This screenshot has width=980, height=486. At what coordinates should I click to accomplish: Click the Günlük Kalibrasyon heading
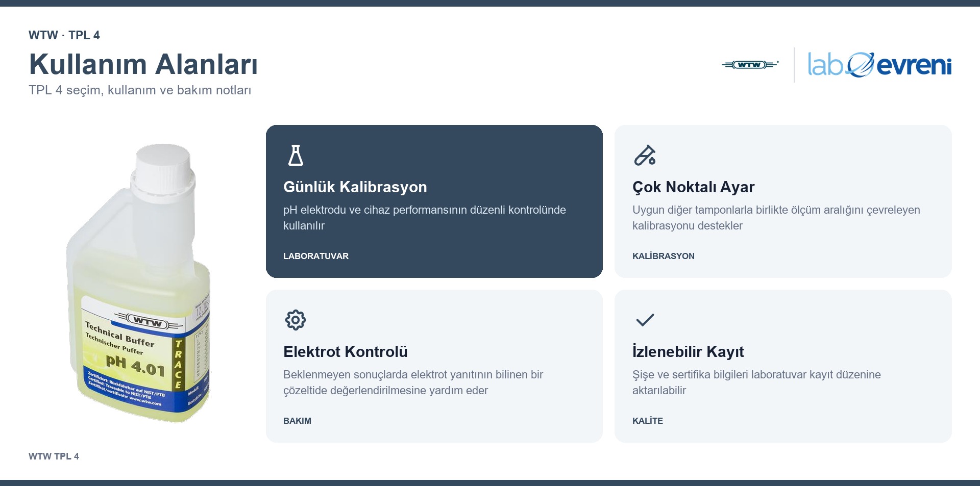(x=355, y=187)
